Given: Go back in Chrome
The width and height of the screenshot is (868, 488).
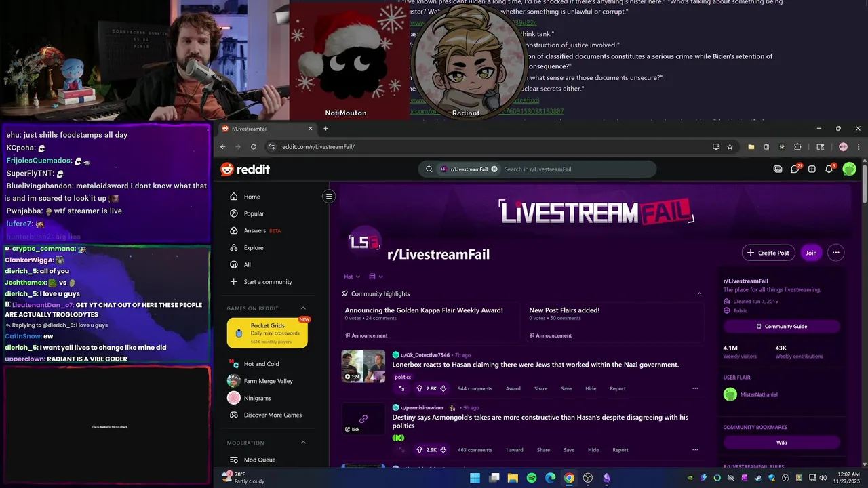Looking at the screenshot, I should 223,147.
